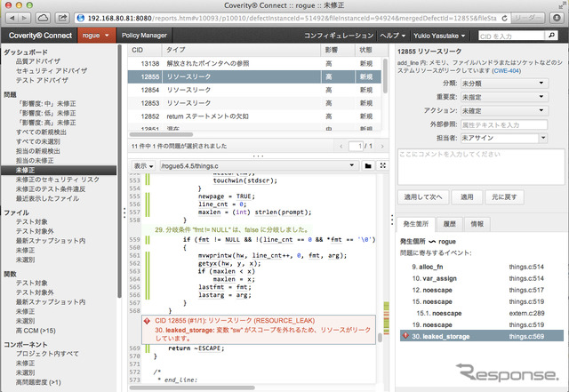Switch to the 発生箇所 tab

coord(415,224)
